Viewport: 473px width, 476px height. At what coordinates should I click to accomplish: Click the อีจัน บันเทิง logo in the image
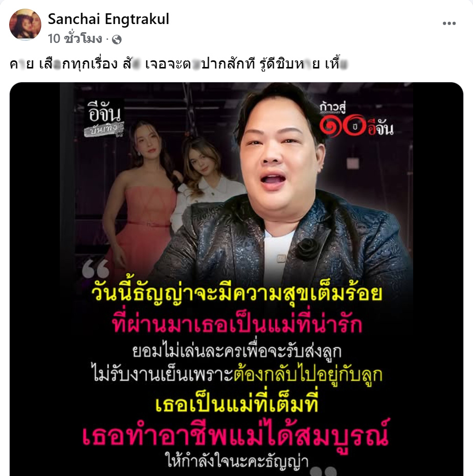[x=104, y=119]
